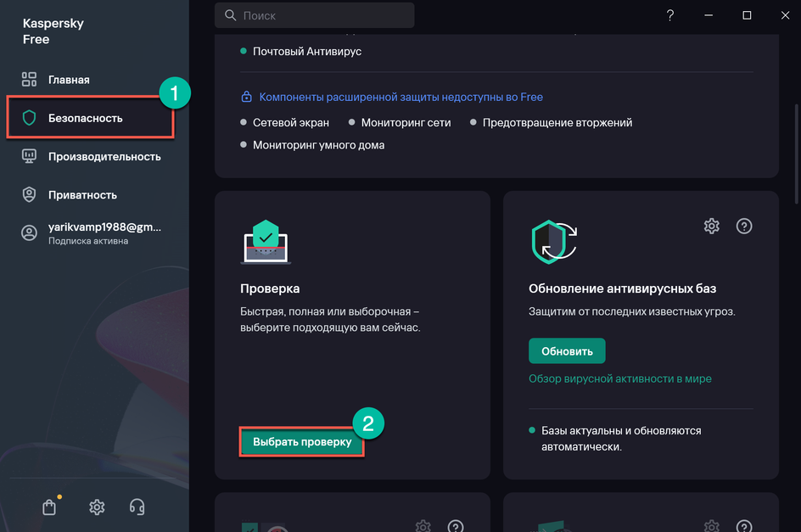The height and width of the screenshot is (532, 801).
Task: Click the Мониторинг умного дома item
Action: tap(319, 145)
